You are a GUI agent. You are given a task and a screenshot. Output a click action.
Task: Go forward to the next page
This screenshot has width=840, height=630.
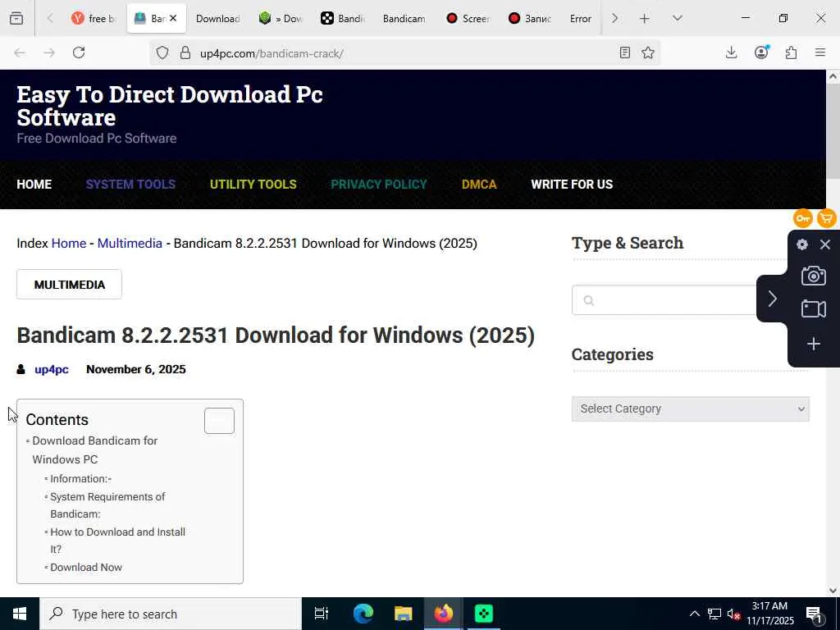tap(48, 52)
